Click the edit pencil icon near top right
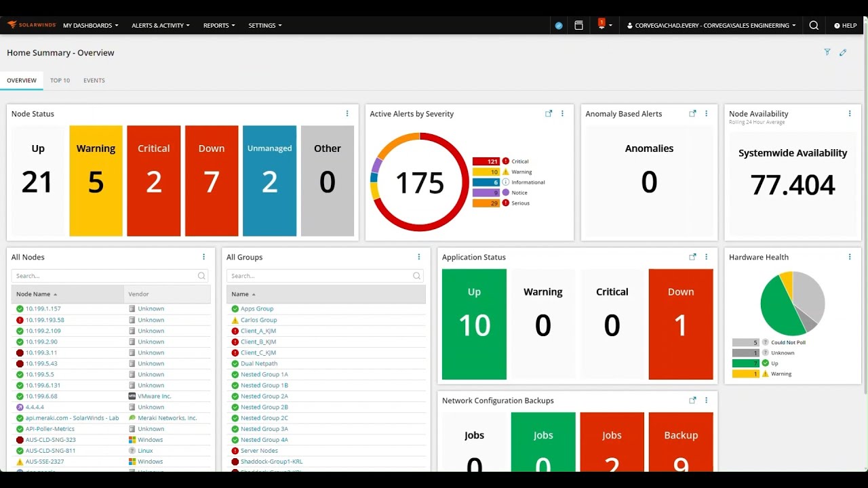Screen dimensions: 868x488 pos(843,52)
